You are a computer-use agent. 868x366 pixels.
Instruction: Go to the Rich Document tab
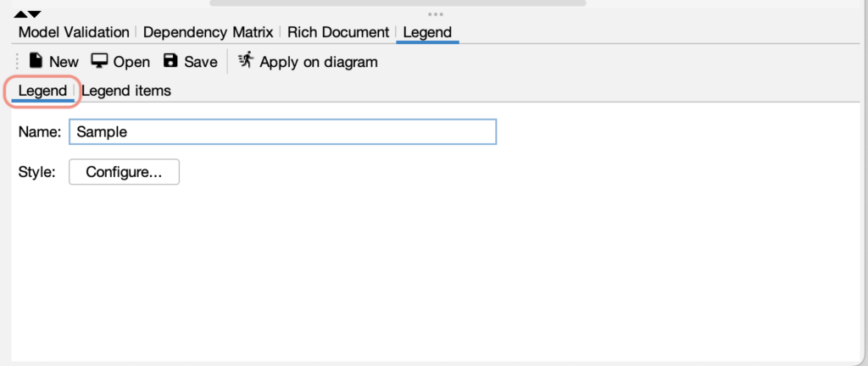coord(339,32)
